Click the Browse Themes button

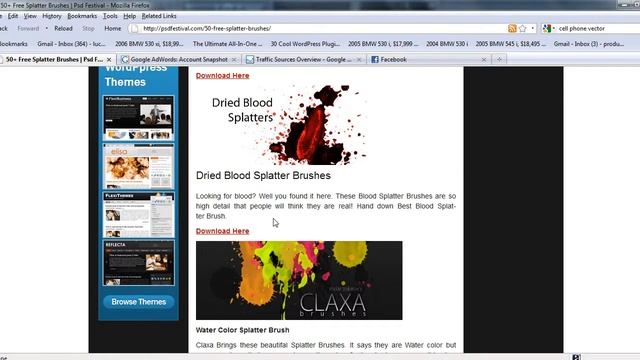point(138,302)
